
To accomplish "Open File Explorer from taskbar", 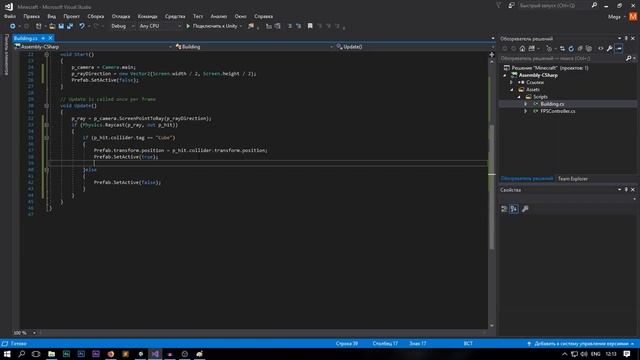I will (x=51, y=354).
